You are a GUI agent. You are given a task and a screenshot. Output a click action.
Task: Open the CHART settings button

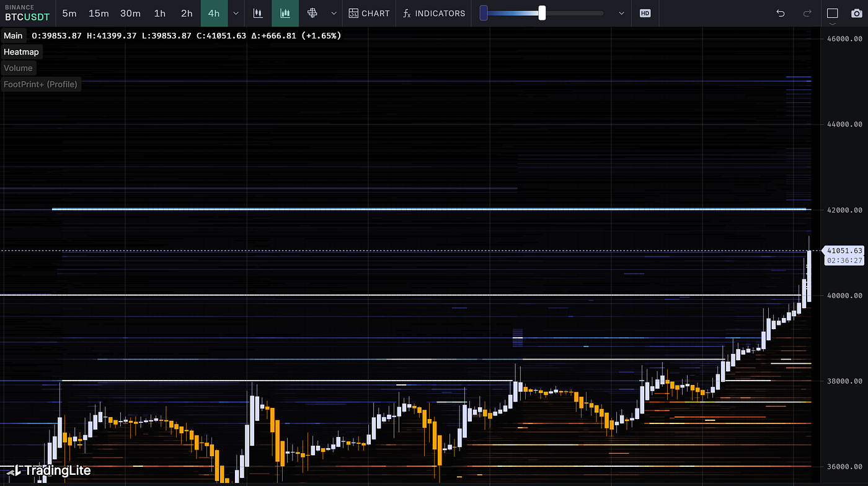tap(370, 13)
